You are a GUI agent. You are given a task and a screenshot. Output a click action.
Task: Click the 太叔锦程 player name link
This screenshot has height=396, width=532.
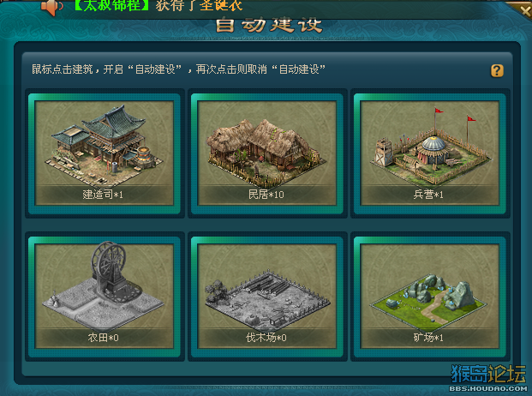[111, 5]
